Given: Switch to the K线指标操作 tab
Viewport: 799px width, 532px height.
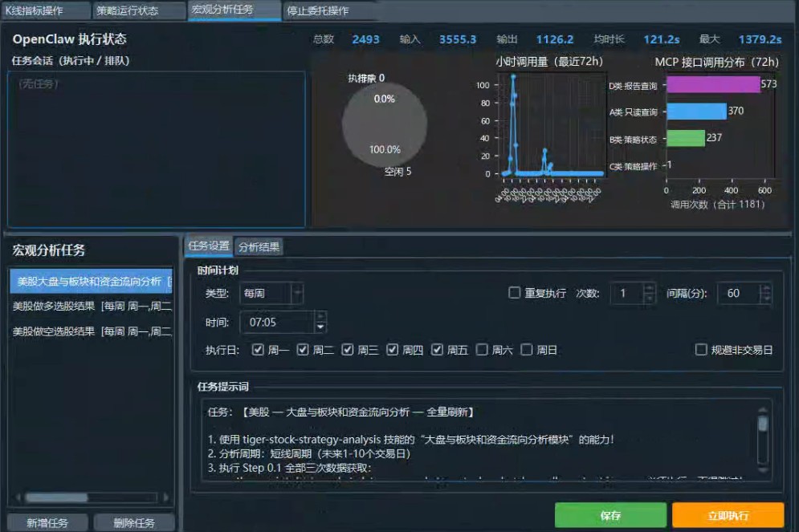Looking at the screenshot, I should [x=46, y=10].
